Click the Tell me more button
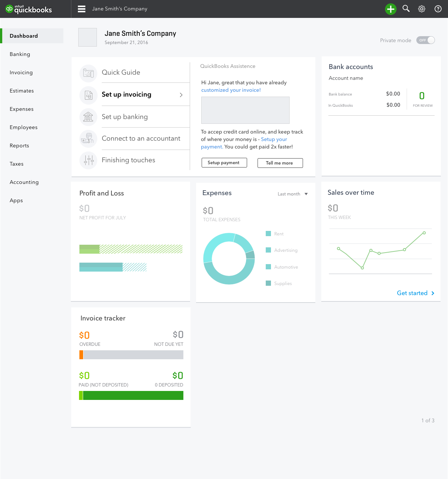Image resolution: width=448 pixels, height=479 pixels. (280, 163)
